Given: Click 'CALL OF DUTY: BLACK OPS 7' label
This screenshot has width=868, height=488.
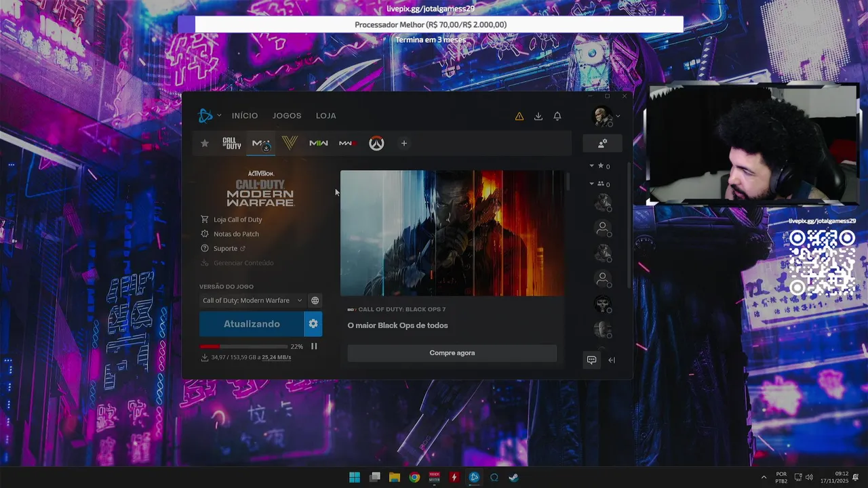Looking at the screenshot, I should tap(402, 309).
